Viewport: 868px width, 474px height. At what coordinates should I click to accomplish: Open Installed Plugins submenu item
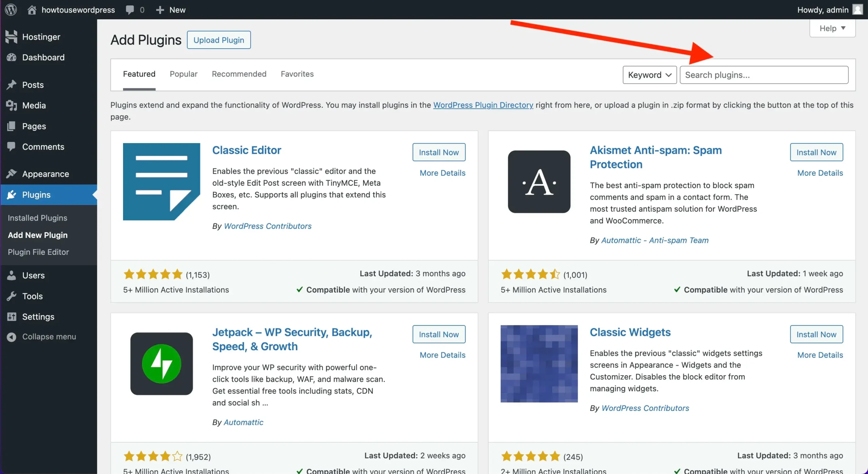[x=37, y=218]
